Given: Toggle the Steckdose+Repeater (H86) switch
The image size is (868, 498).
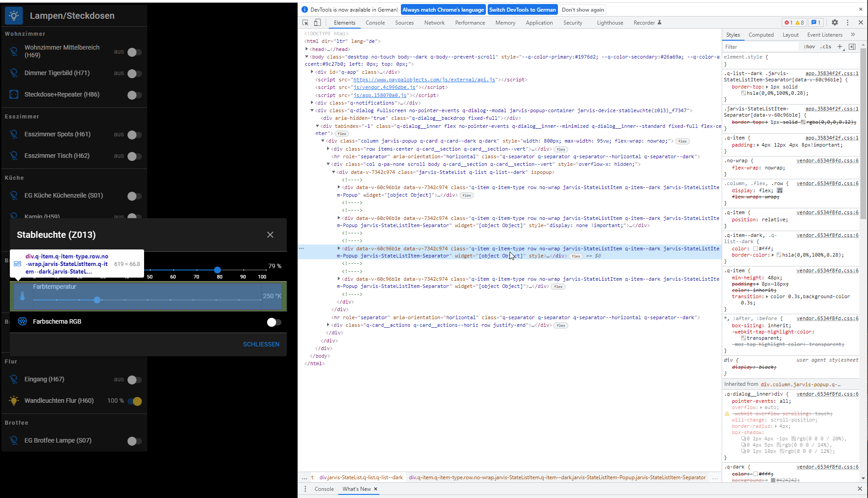Looking at the screenshot, I should click(134, 95).
